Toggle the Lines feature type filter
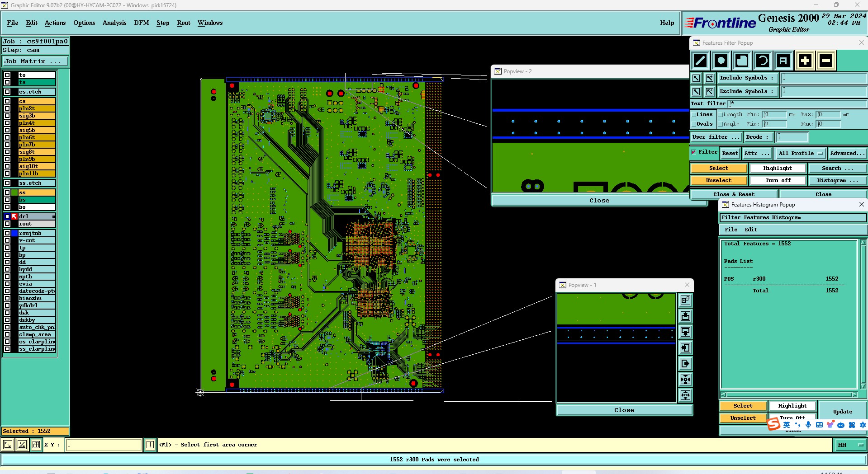The height and width of the screenshot is (474, 868). click(700, 61)
